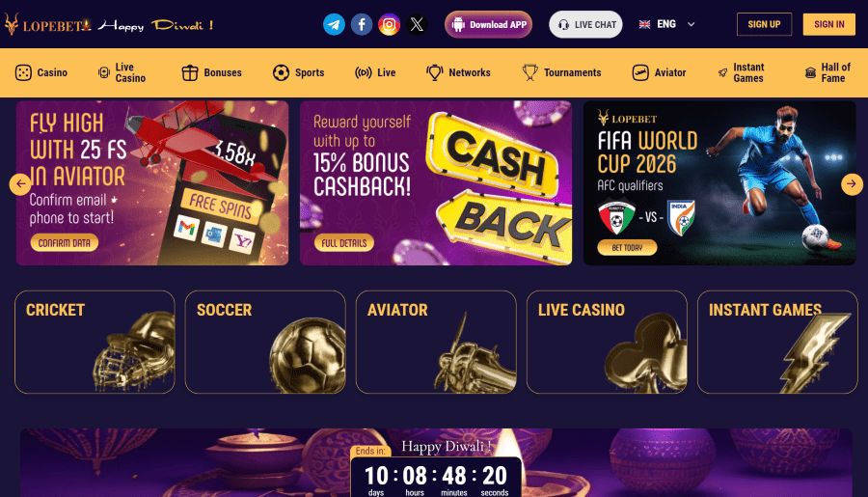Image resolution: width=868 pixels, height=497 pixels.
Task: Click CONFIRM DATA on Aviator banner
Action: [65, 242]
